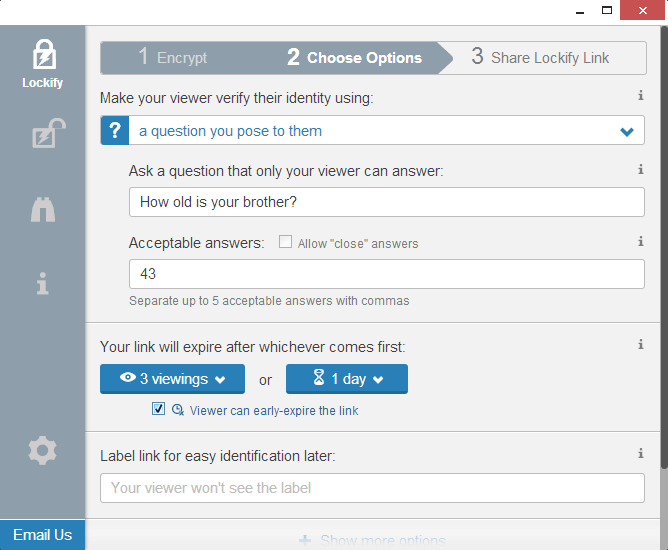Screen dimensions: 668x550
Task: Open the unlock/decrypt sidebar icon
Action: click(49, 133)
